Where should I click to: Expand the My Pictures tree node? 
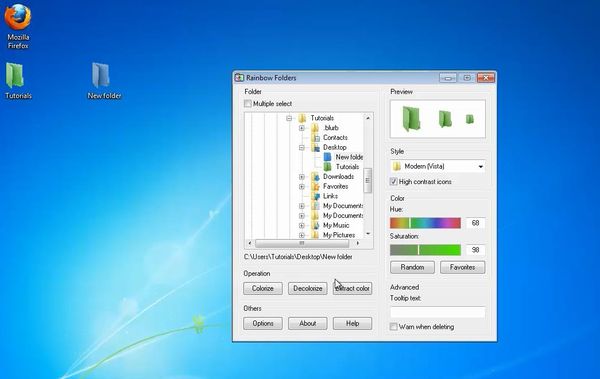coord(302,235)
